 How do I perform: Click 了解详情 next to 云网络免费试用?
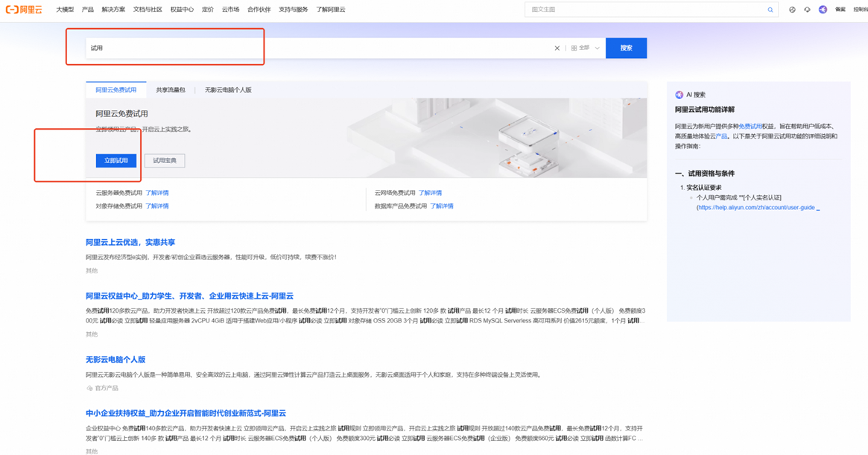pyautogui.click(x=430, y=193)
